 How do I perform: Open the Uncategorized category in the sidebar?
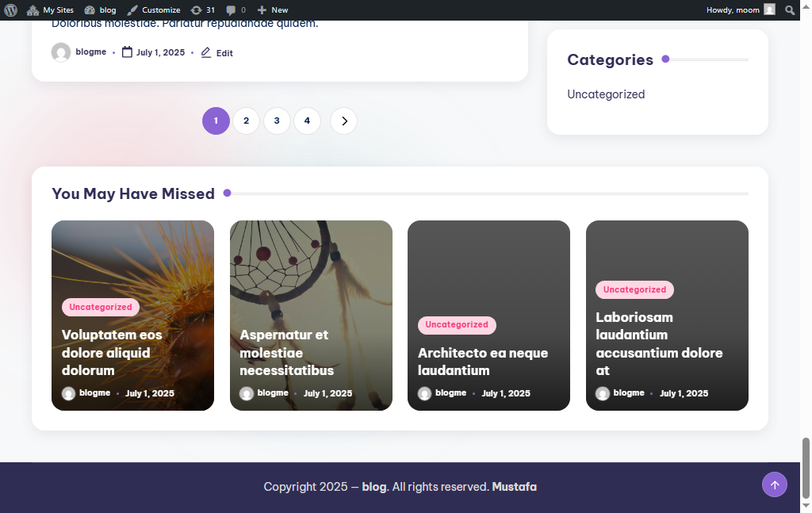coord(605,94)
